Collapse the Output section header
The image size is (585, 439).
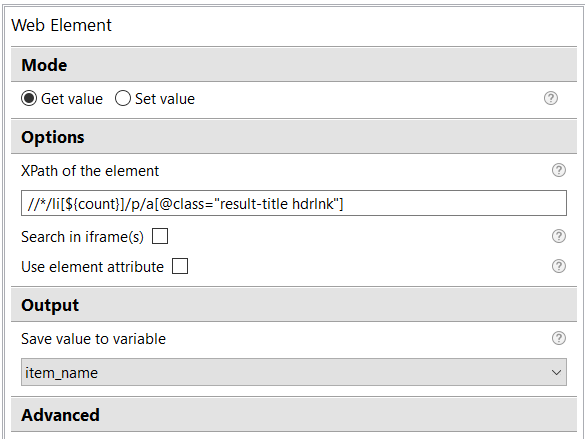pos(294,305)
